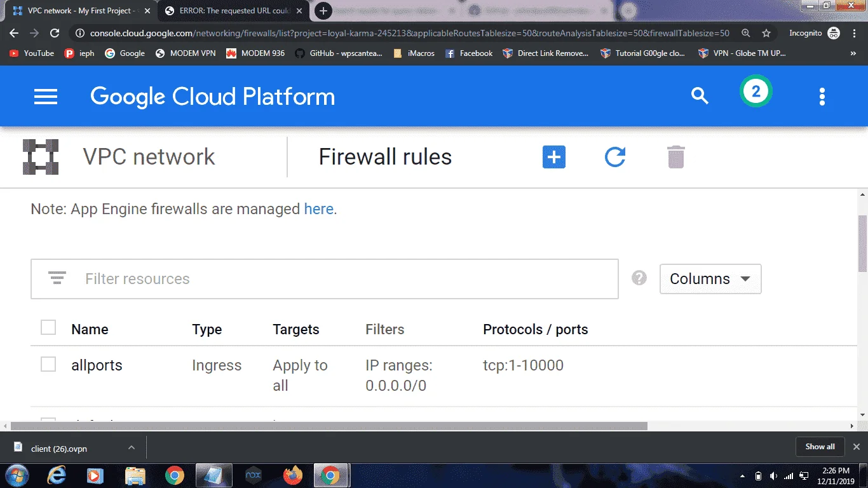Refresh the firewall rules list
Image resolution: width=868 pixels, height=488 pixels.
tap(615, 157)
